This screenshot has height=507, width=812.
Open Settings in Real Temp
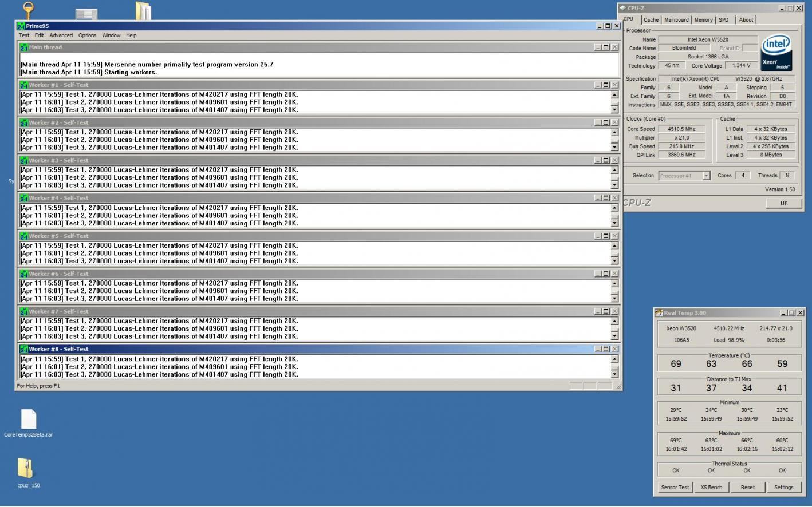click(783, 488)
